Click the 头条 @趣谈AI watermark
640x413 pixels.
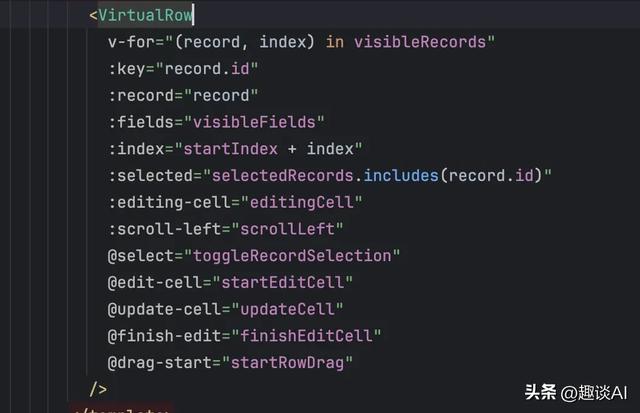point(576,393)
